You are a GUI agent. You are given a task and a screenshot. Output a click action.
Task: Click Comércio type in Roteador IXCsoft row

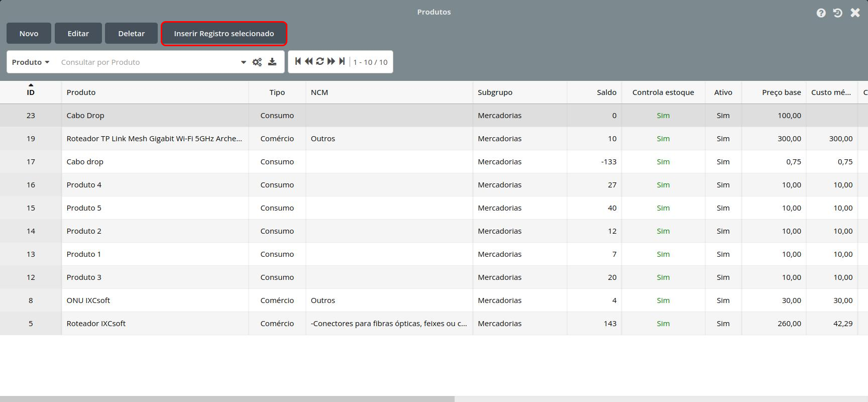coord(277,324)
